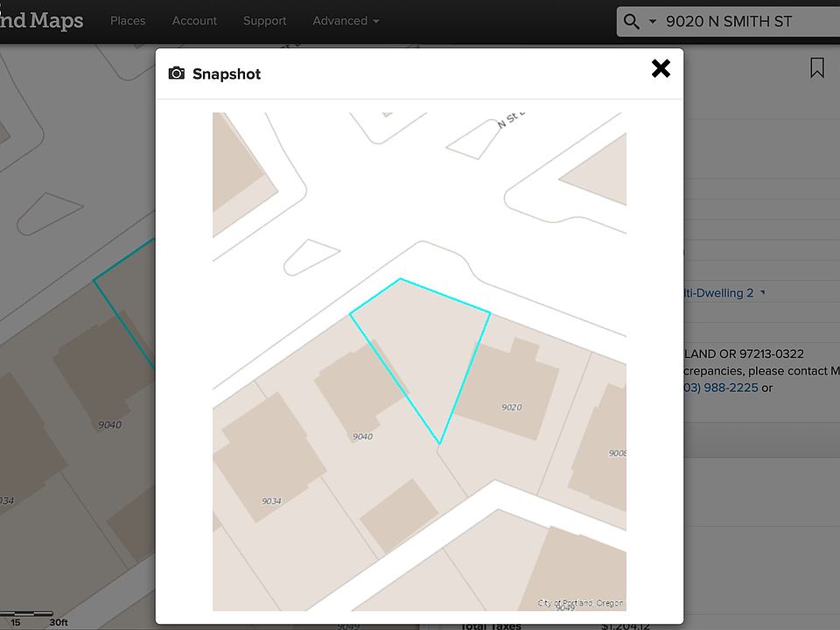Close the Snapshot dialog

(x=661, y=69)
